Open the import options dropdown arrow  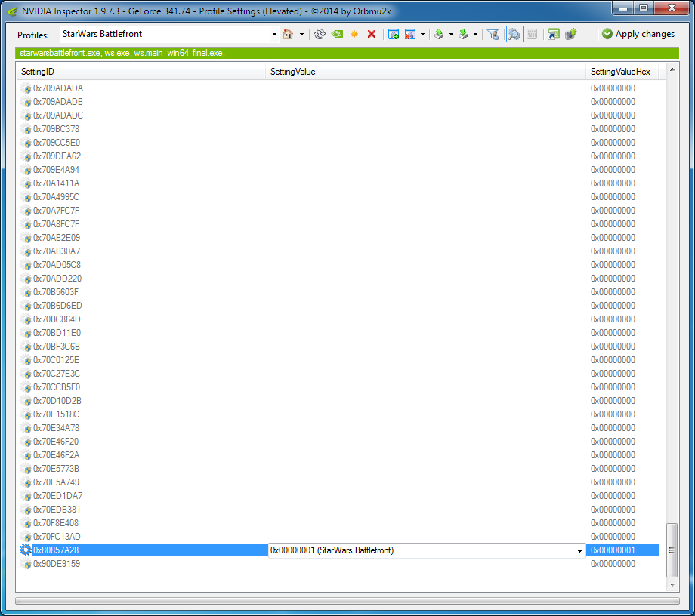click(x=476, y=34)
